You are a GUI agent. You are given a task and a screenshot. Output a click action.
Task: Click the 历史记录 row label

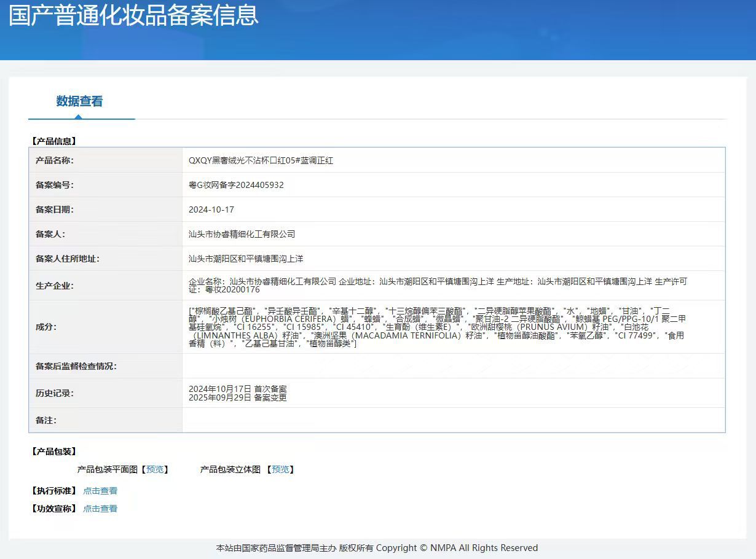(x=55, y=393)
